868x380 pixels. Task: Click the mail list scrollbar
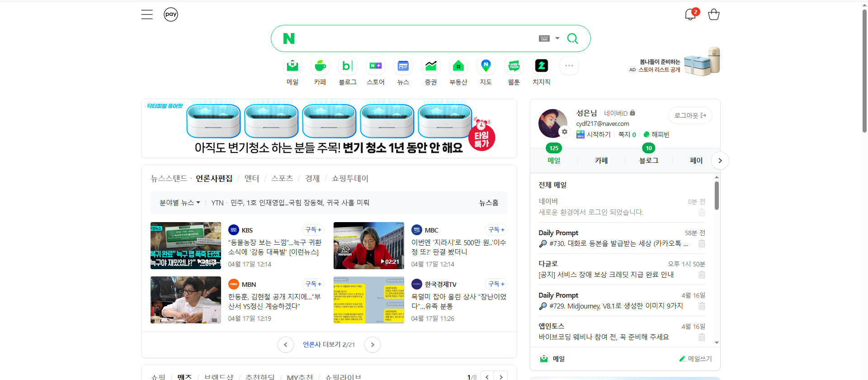717,195
